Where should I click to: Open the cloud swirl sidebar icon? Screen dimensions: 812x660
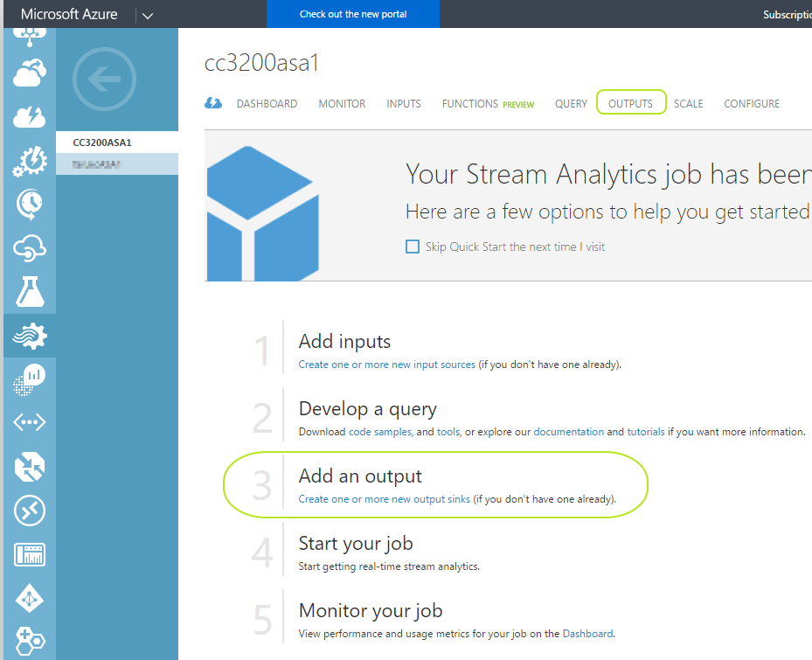pyautogui.click(x=30, y=247)
